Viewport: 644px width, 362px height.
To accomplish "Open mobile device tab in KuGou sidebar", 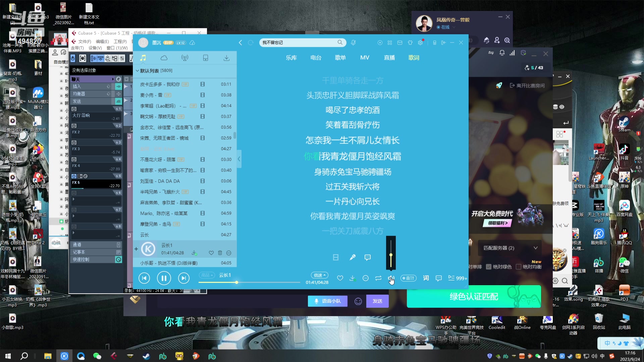I will (x=206, y=58).
